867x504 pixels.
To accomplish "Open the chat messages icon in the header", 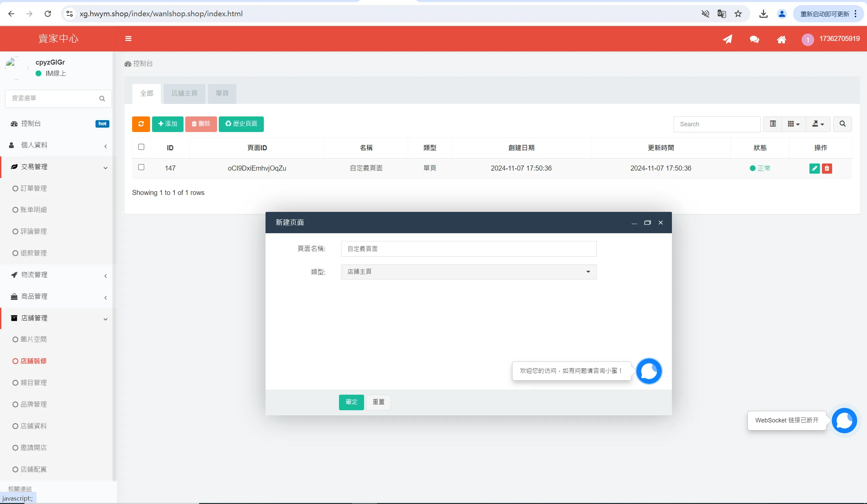I will (x=754, y=39).
